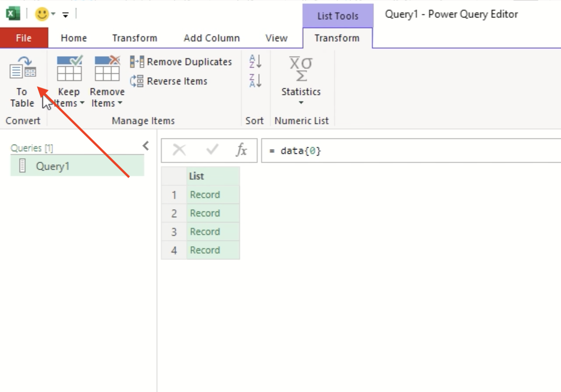The image size is (561, 392).
Task: Collapse the Queries pane with the chevron
Action: pyautogui.click(x=146, y=146)
